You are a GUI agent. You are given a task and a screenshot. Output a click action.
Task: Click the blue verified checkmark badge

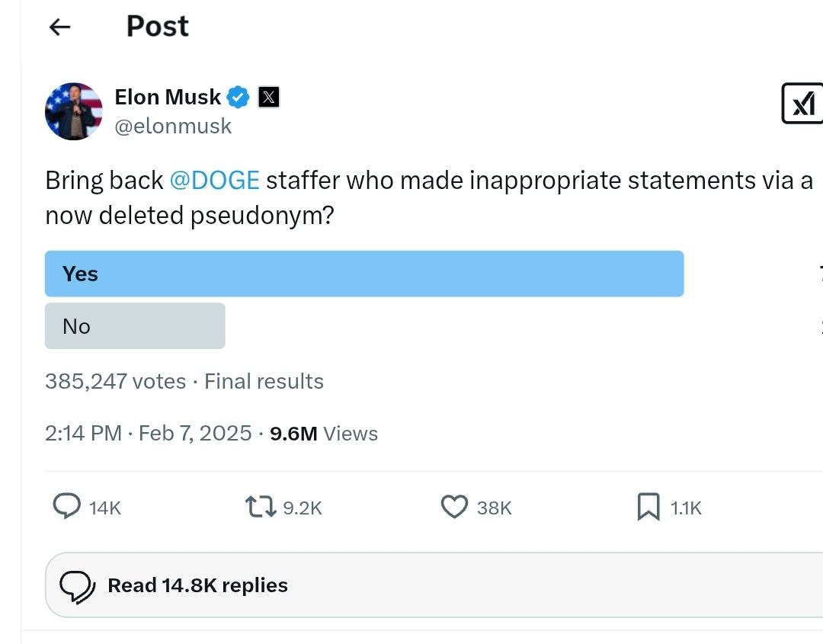point(239,97)
